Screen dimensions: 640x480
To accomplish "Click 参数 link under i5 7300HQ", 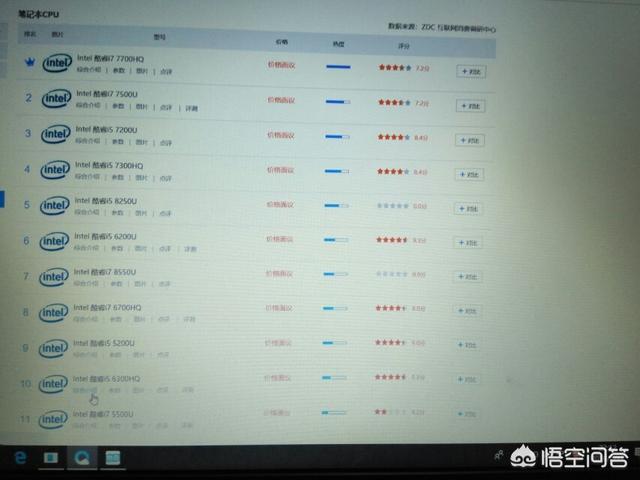I will (118, 177).
